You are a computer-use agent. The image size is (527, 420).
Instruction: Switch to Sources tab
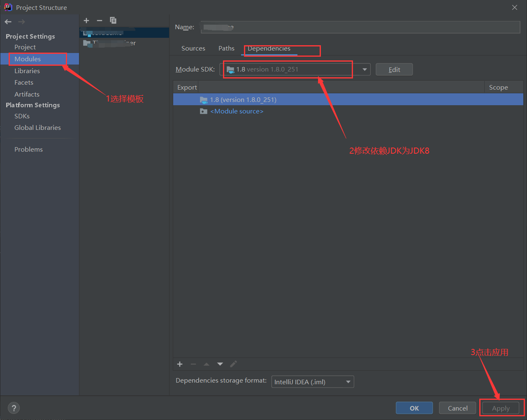point(193,48)
